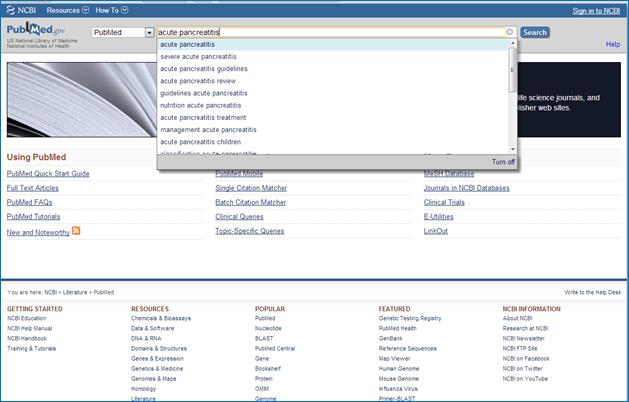The width and height of the screenshot is (629, 402).
Task: Open Data & Software footer link
Action: [152, 328]
